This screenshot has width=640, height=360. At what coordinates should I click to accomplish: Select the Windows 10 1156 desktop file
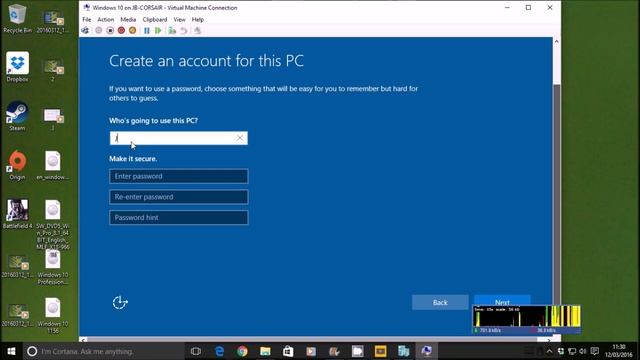click(x=53, y=316)
